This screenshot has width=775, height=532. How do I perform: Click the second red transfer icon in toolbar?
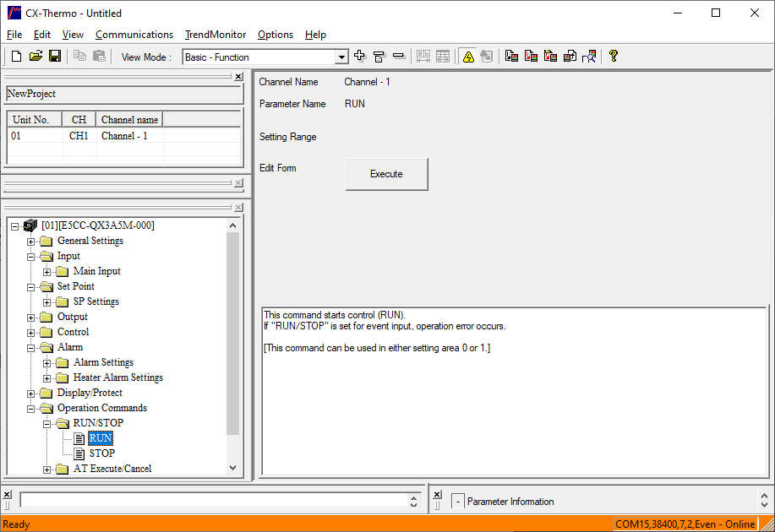tap(531, 57)
